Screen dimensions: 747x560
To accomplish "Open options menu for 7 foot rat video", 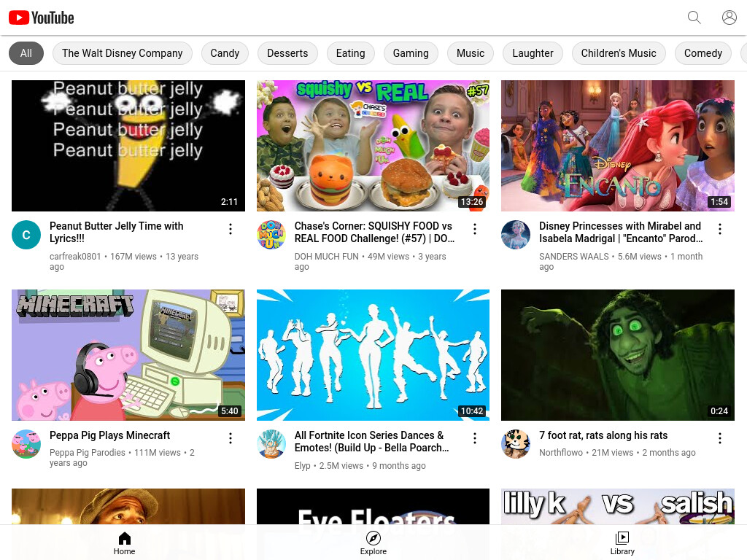I will pyautogui.click(x=719, y=438).
